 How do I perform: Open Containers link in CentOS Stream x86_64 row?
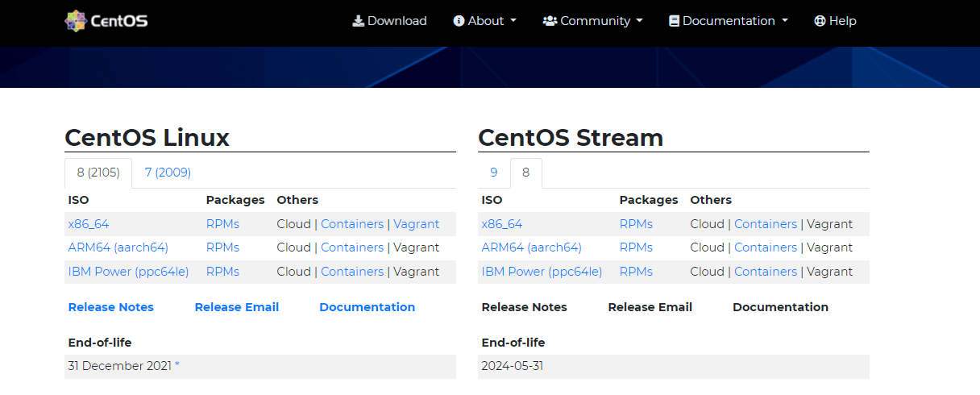click(766, 224)
